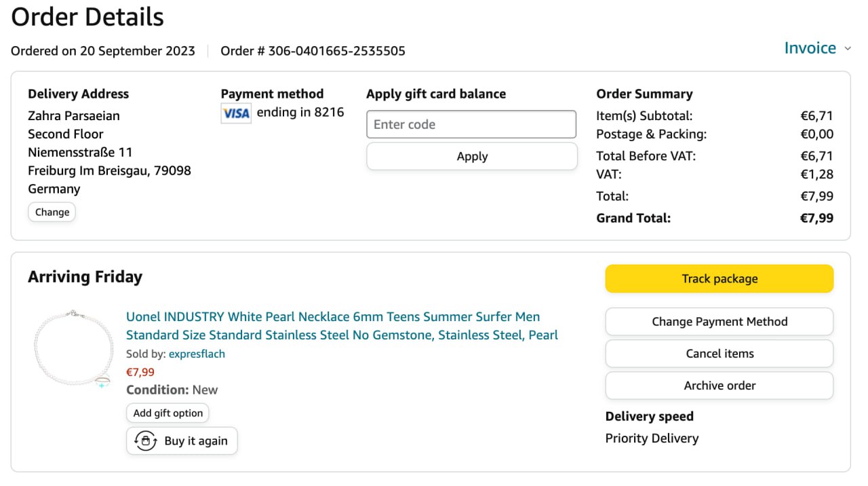868x486 pixels.
Task: Click the Arriving Friday heading
Action: pyautogui.click(x=85, y=277)
